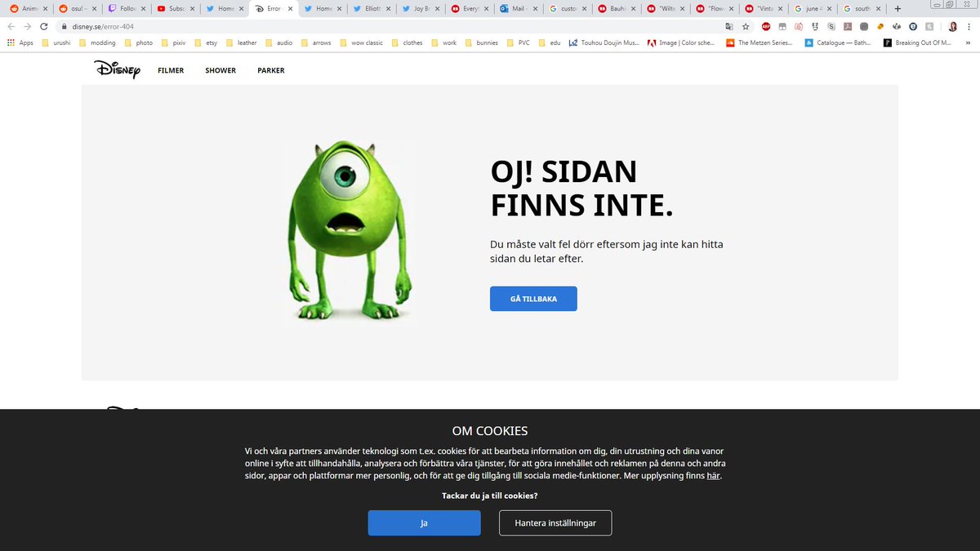Click the GÅ TILLBAKA button
Screen dimensions: 980x551
[x=533, y=299]
